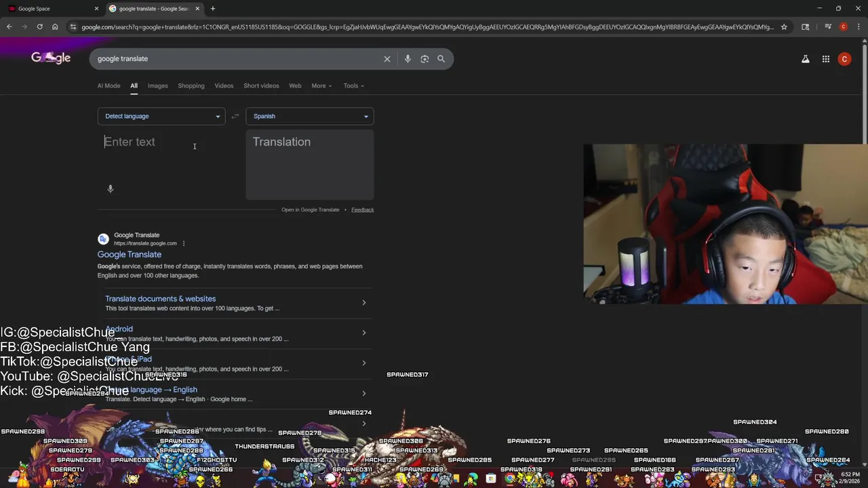This screenshot has height=488, width=868.
Task: Open the three-dot menu beside translate.google.com
Action: [x=183, y=243]
